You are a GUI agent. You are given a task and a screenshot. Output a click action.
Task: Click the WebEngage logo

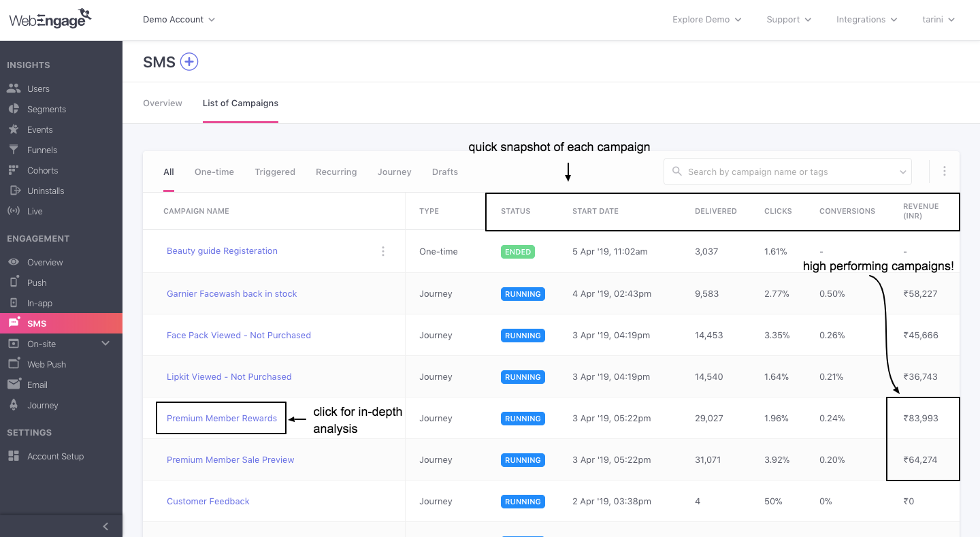pos(51,18)
